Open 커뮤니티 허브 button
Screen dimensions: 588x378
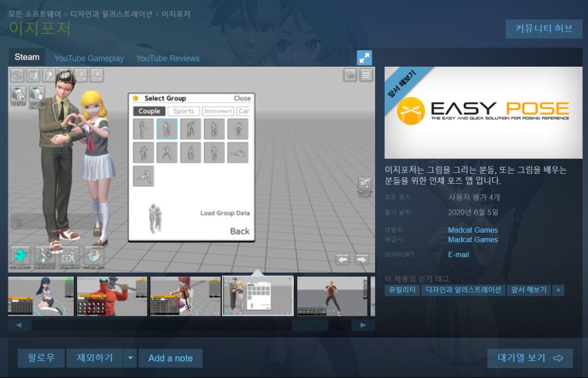point(544,29)
